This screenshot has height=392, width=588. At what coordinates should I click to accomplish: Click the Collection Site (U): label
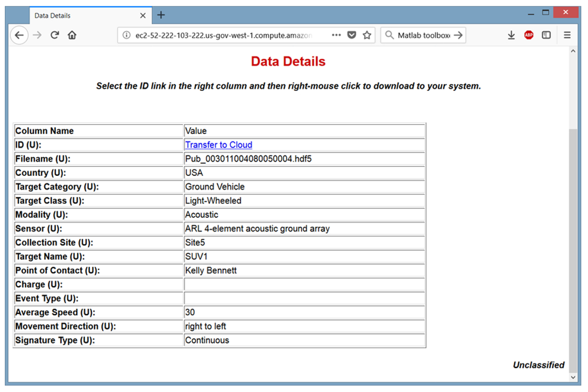[x=54, y=243]
